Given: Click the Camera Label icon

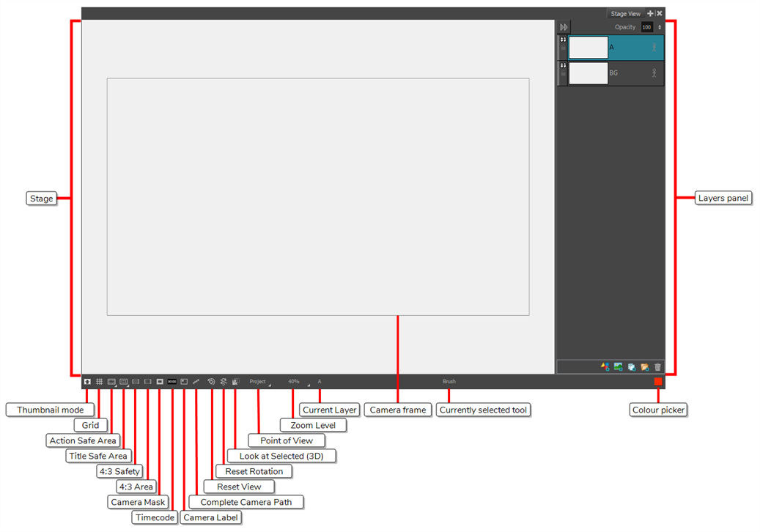Looking at the screenshot, I should click(x=185, y=382).
